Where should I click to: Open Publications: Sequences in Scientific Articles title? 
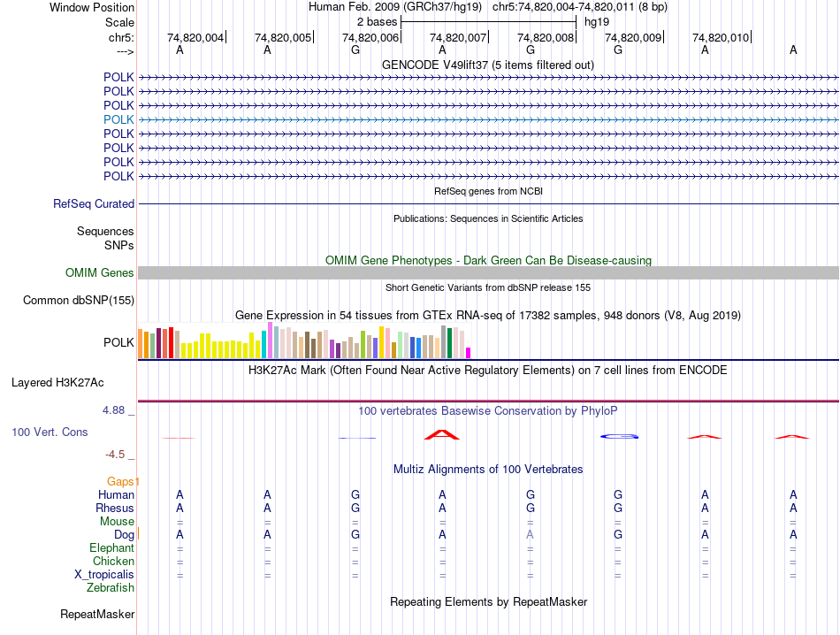point(488,218)
